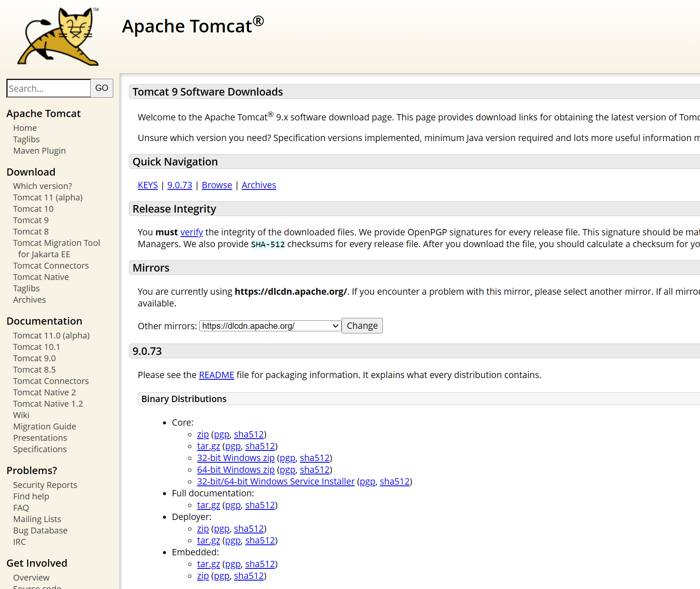Open the Home sidebar link
This screenshot has width=700, height=589.
(25, 128)
